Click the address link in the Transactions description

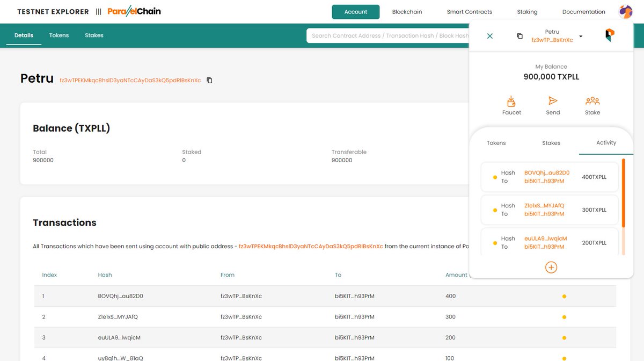coord(311,247)
